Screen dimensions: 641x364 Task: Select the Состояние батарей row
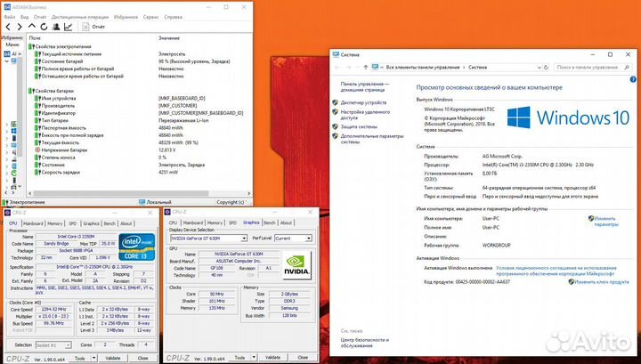pyautogui.click(x=140, y=61)
